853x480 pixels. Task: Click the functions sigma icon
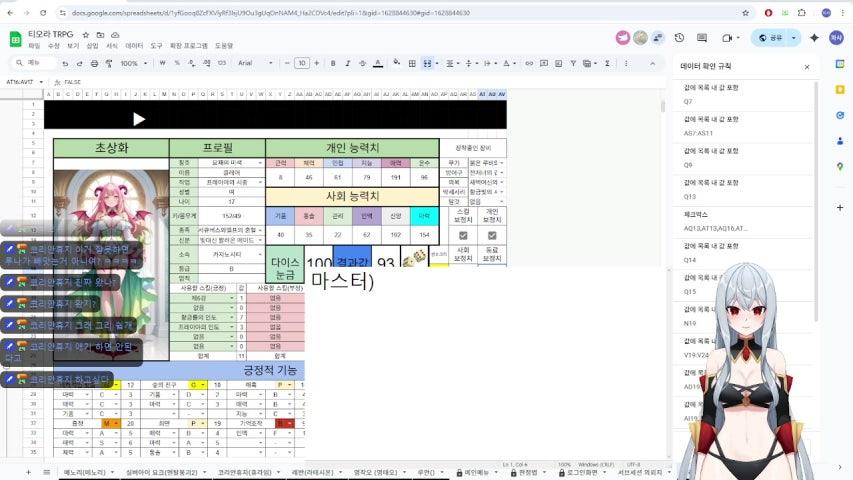click(607, 64)
